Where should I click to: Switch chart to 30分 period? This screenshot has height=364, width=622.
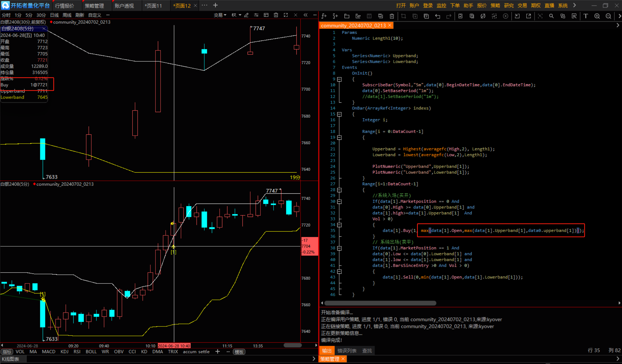[x=41, y=15]
